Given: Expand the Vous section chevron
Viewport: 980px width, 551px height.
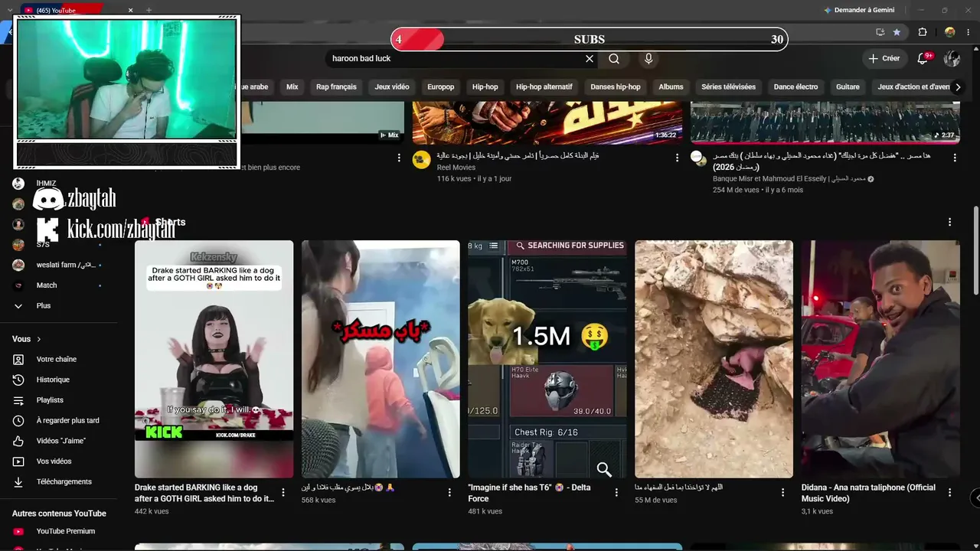Looking at the screenshot, I should (x=39, y=339).
